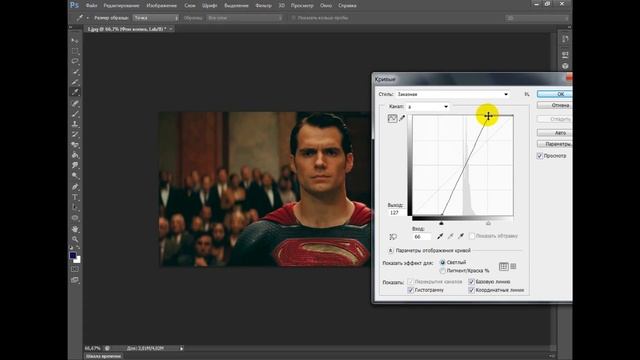Viewport: 640px width, 360px height.
Task: Click OK in Curves dialog
Action: pyautogui.click(x=554, y=94)
